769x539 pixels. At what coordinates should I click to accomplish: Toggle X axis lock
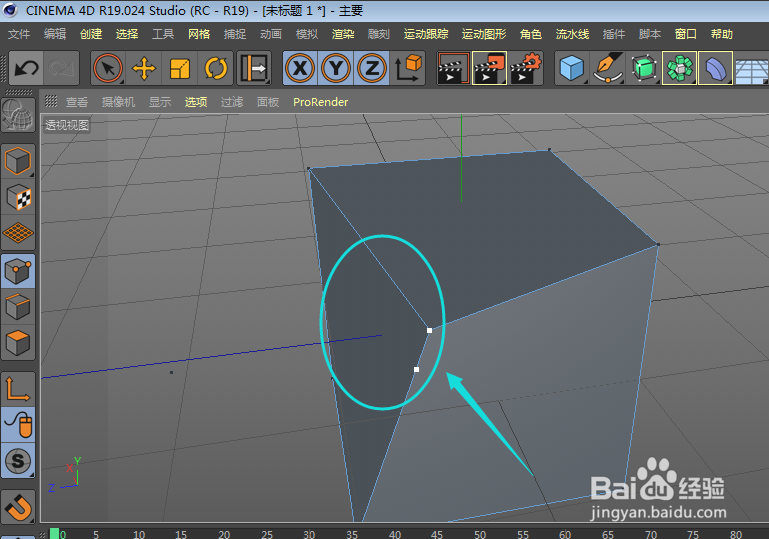click(300, 68)
